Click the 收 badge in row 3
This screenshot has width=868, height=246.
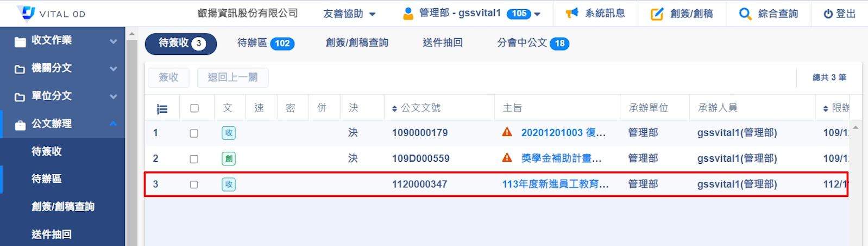tap(229, 184)
